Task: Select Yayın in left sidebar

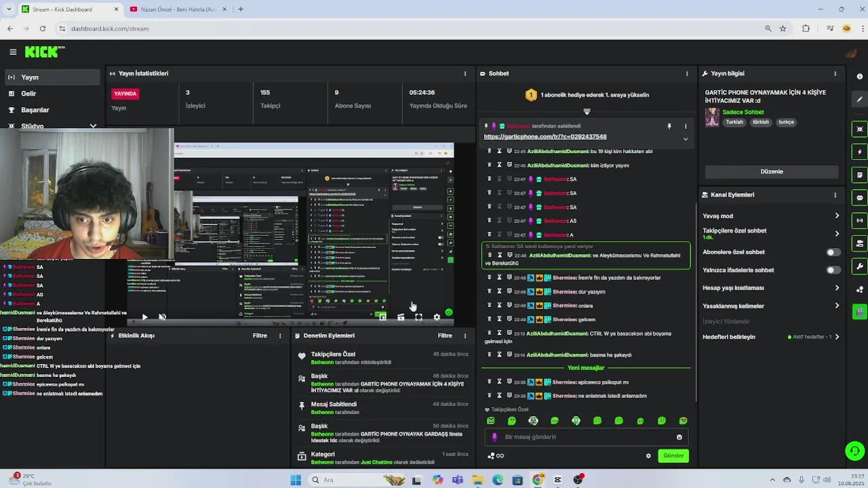Action: (x=52, y=77)
